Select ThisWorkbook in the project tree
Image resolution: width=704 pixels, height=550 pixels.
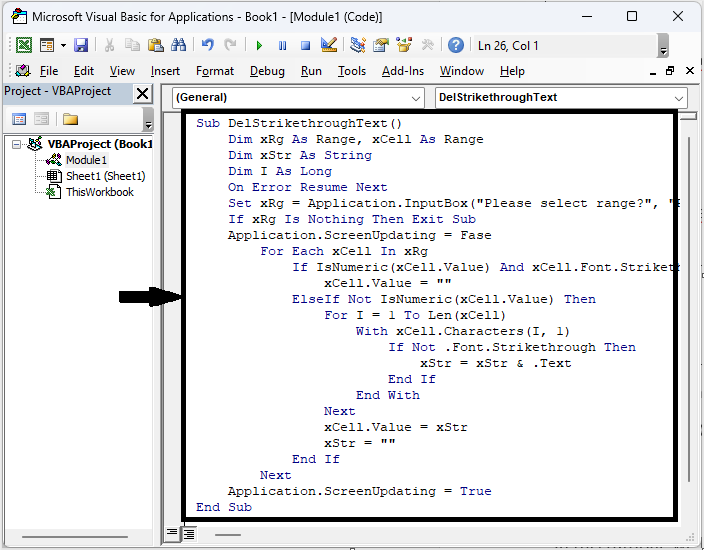pos(100,192)
